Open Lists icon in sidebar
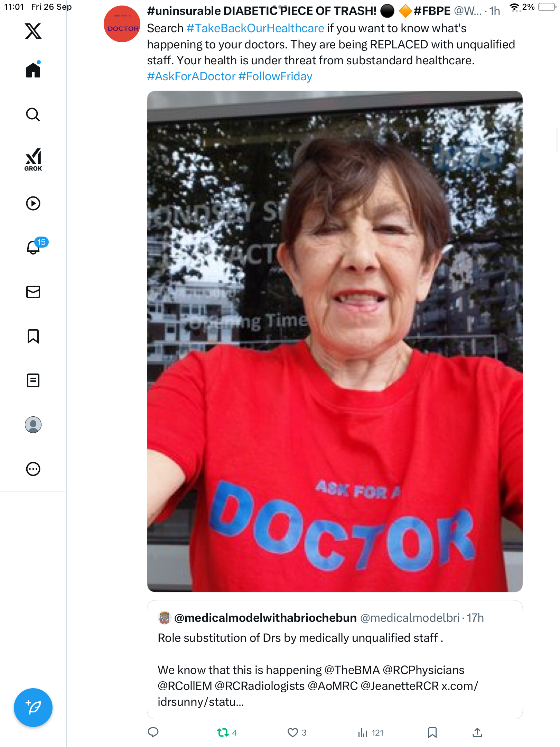This screenshot has height=747, width=560. point(33,380)
